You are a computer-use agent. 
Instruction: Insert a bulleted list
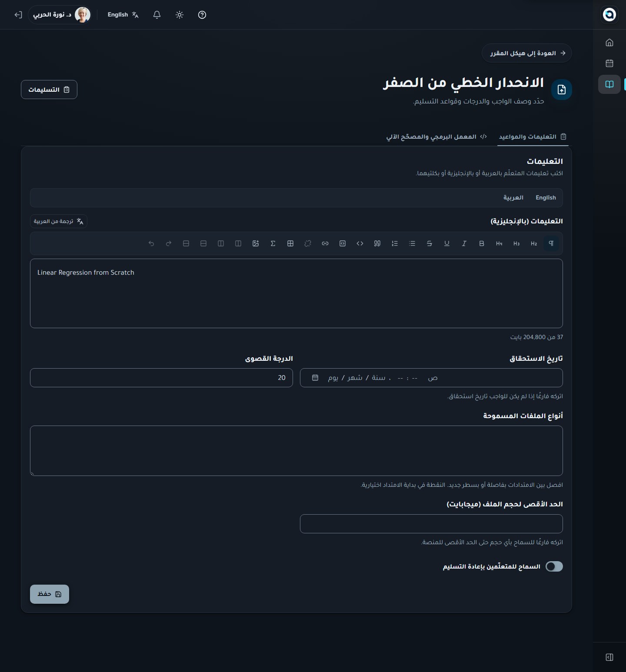point(412,243)
